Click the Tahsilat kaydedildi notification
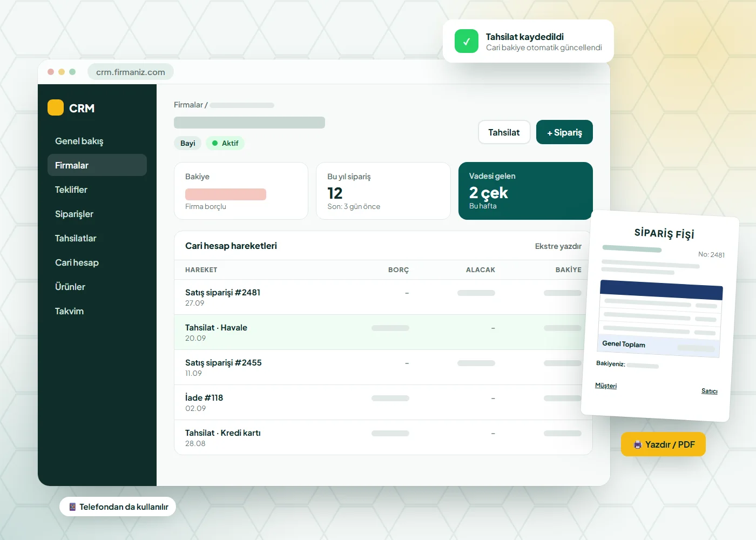The height and width of the screenshot is (540, 756). coord(528,41)
